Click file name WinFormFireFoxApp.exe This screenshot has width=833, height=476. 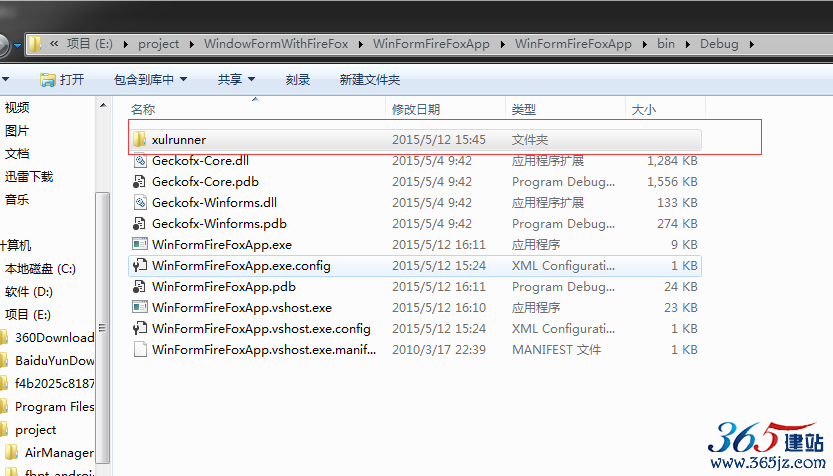(x=222, y=244)
